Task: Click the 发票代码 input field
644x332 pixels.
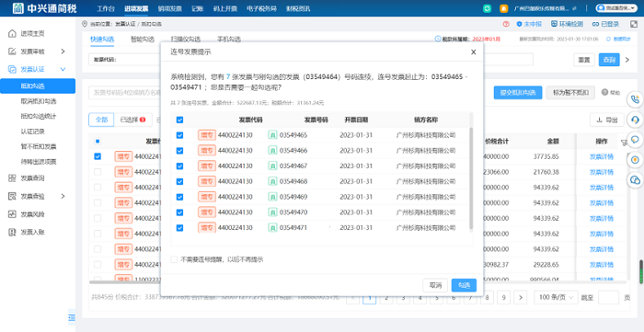Action: [124, 60]
